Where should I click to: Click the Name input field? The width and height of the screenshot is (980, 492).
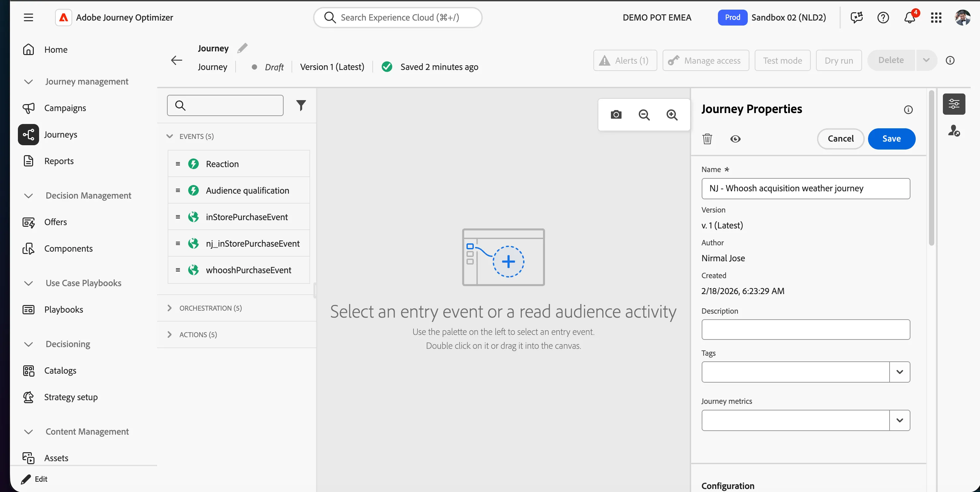pos(805,189)
